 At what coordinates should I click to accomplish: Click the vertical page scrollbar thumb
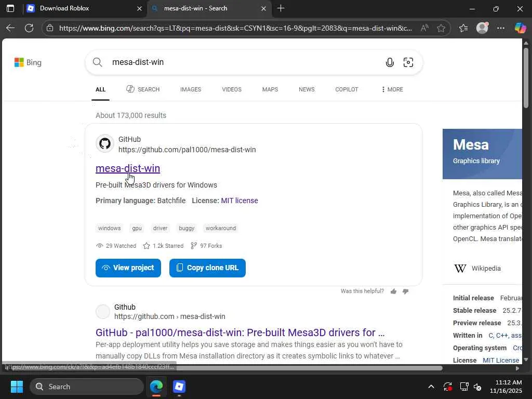526,78
